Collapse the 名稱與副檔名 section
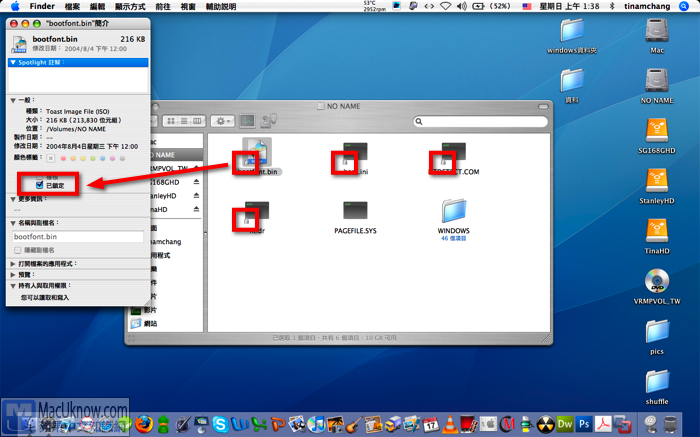The image size is (700, 437). coord(13,223)
